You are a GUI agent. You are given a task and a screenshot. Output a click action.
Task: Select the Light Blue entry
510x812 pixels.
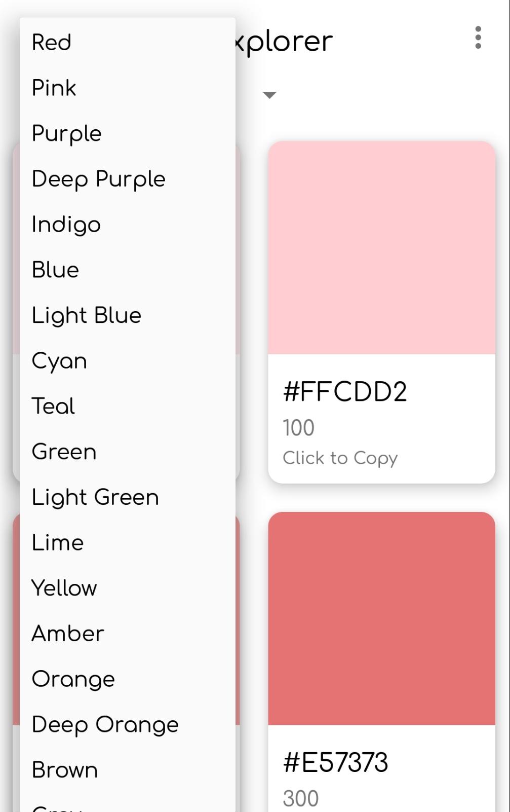(x=87, y=315)
